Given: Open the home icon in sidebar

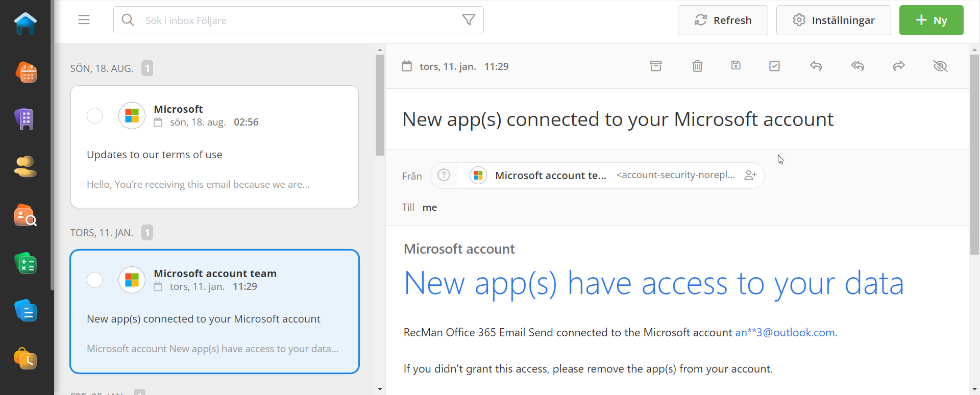Looking at the screenshot, I should (x=26, y=23).
